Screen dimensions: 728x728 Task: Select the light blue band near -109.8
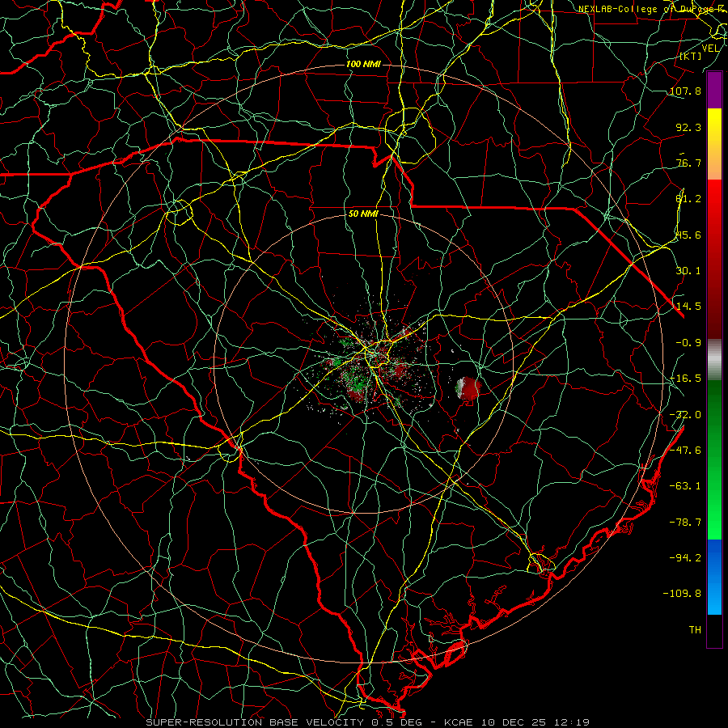point(714,595)
